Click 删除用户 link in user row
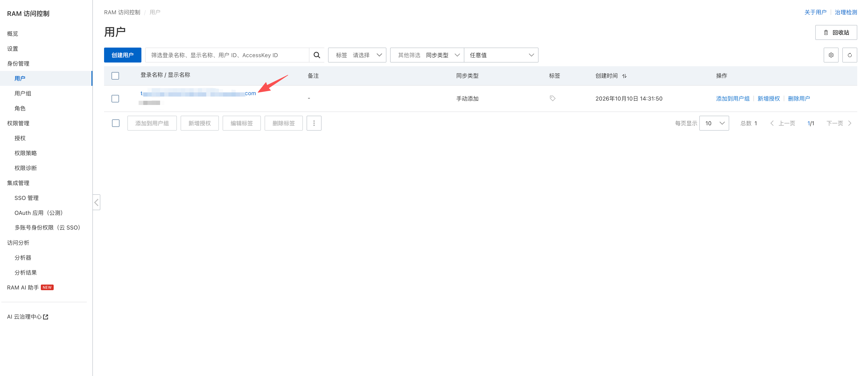This screenshot has height=376, width=868. point(799,98)
